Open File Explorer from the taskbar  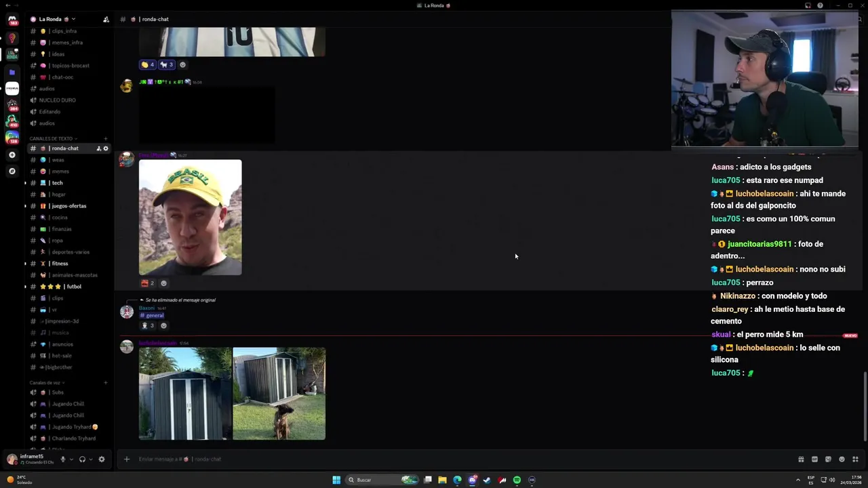coord(442,480)
